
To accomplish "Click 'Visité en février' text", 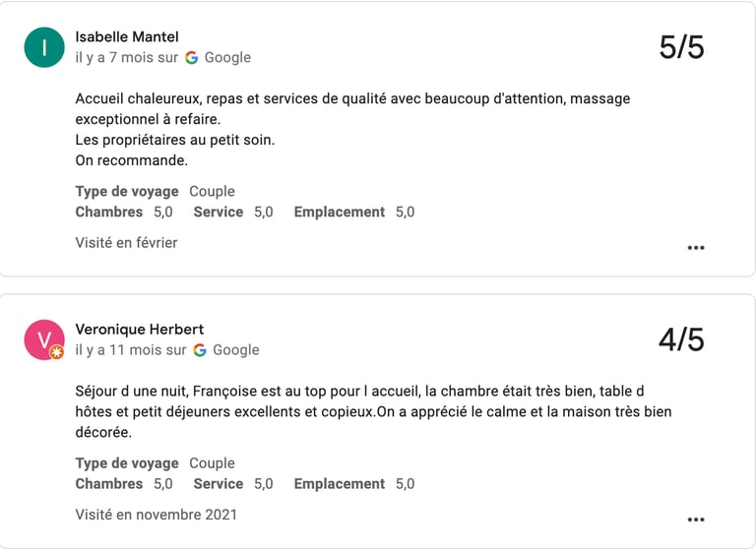I will pos(126,242).
